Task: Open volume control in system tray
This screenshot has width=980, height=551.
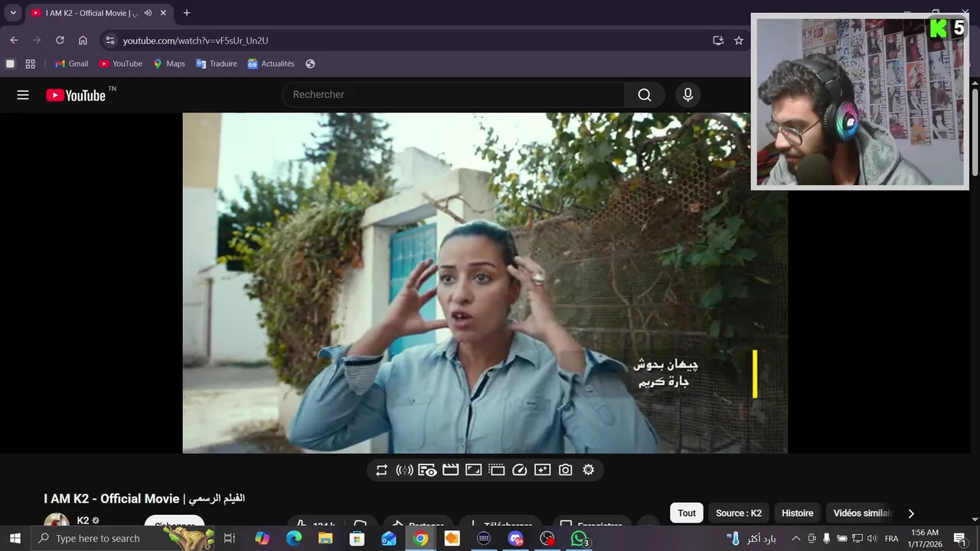Action: [x=871, y=539]
